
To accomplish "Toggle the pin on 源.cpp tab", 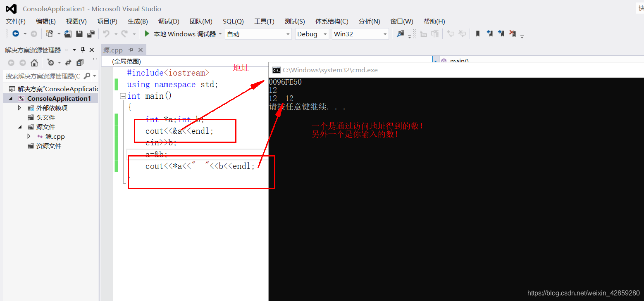I will (x=131, y=50).
